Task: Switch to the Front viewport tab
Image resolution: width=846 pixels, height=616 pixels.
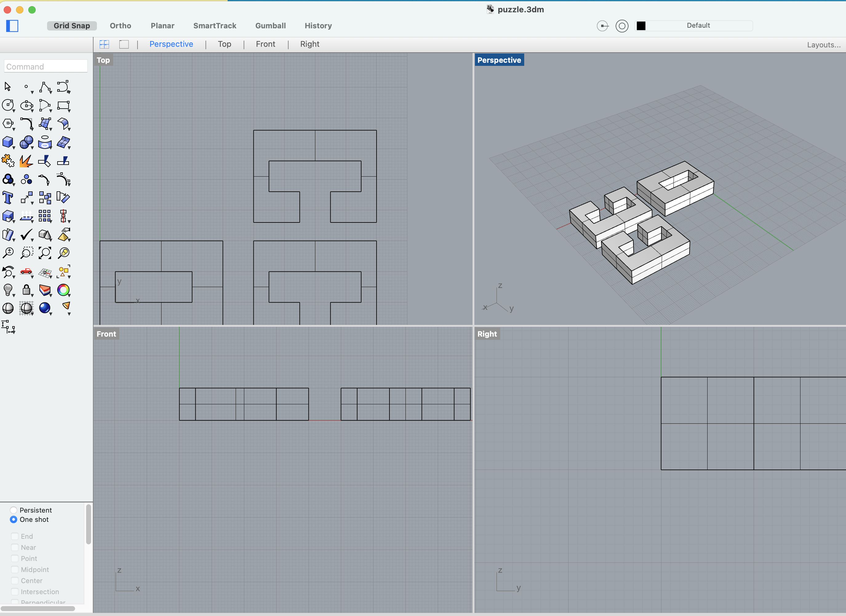Action: click(265, 44)
